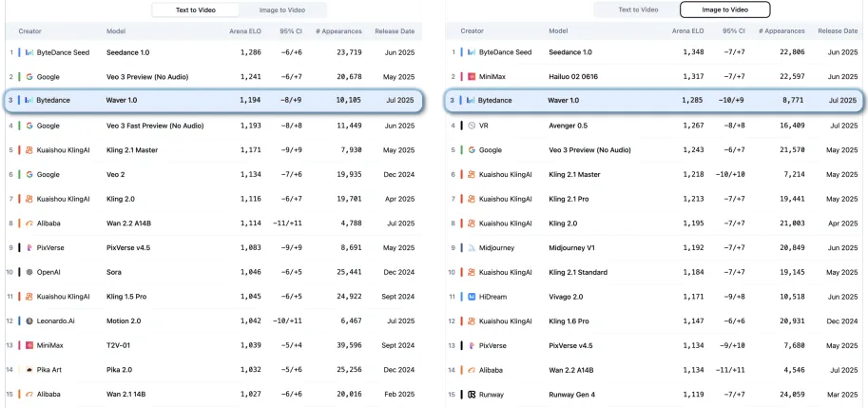Screen dimensions: 868x408
Task: Click Vivago 2.0 model name
Action: point(566,297)
